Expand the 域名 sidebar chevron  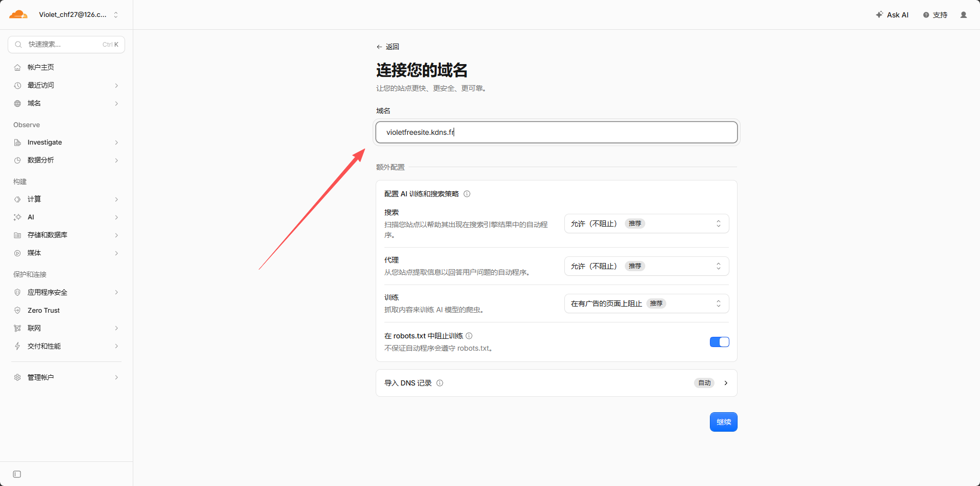point(116,104)
